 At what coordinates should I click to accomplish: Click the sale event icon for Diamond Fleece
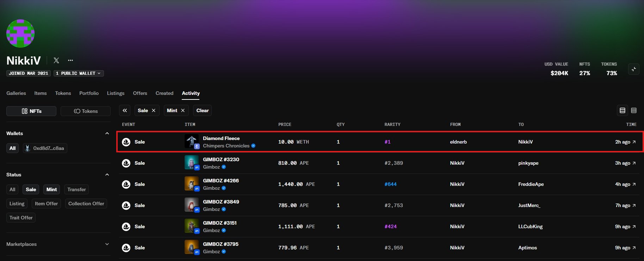click(x=126, y=142)
